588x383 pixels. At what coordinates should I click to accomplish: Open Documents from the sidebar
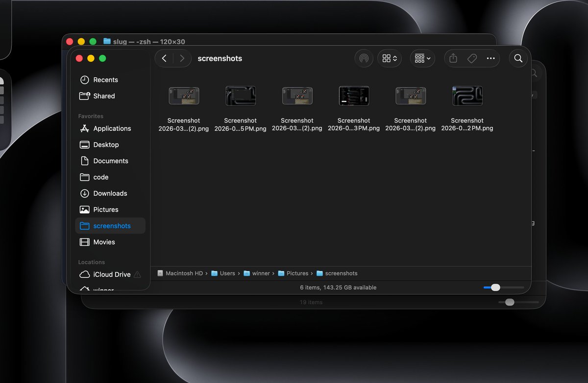tap(110, 161)
